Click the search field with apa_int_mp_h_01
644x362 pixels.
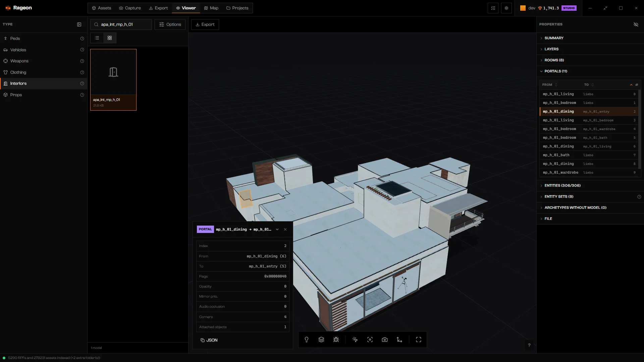coord(121,24)
